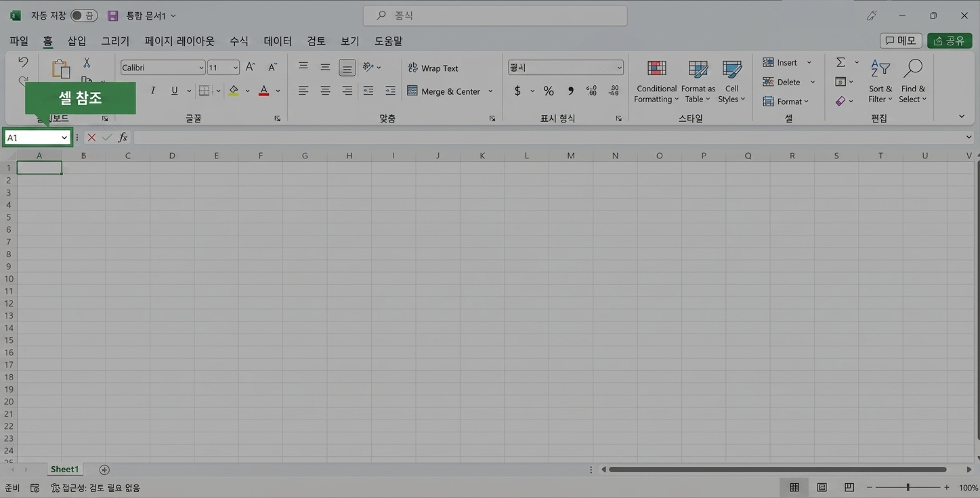The image size is (980, 498).
Task: Open the 페이지 레이아웃 ribbon tab
Action: pyautogui.click(x=179, y=41)
